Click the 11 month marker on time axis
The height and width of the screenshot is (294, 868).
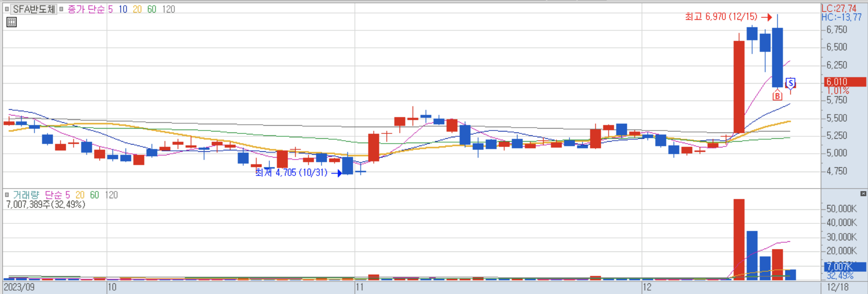click(360, 287)
